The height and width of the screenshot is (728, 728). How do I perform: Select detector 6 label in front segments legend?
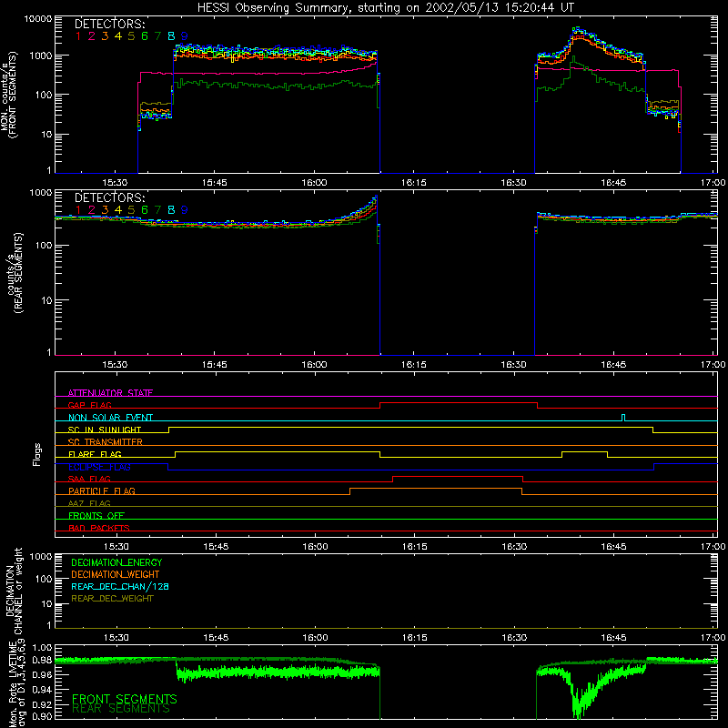pos(145,36)
